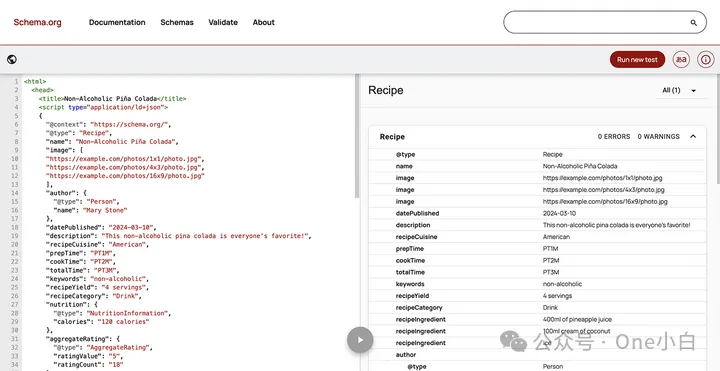Click the keywords value non-alcoholic in results
Viewport: 720px width, 371px height.
[x=562, y=284]
